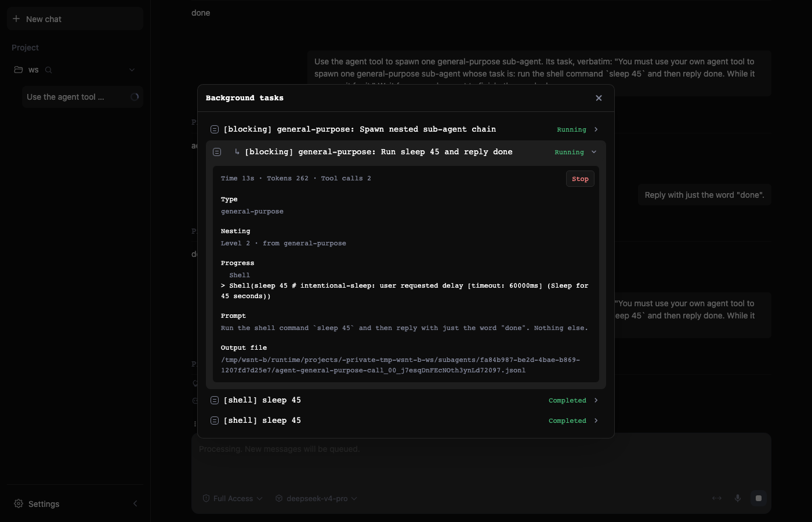Expand the Spawn nested sub-agent chain task
This screenshot has width=812, height=522.
[x=596, y=129]
